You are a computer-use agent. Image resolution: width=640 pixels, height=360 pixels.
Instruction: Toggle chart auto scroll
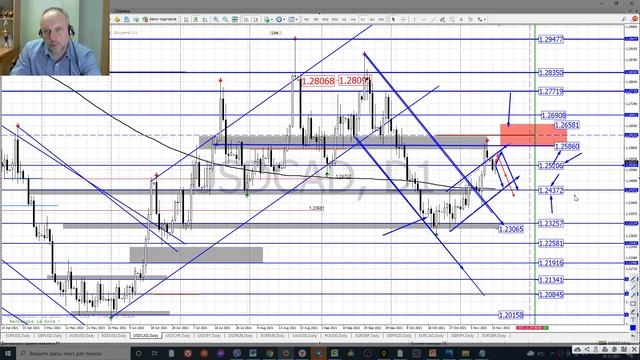coord(246,19)
